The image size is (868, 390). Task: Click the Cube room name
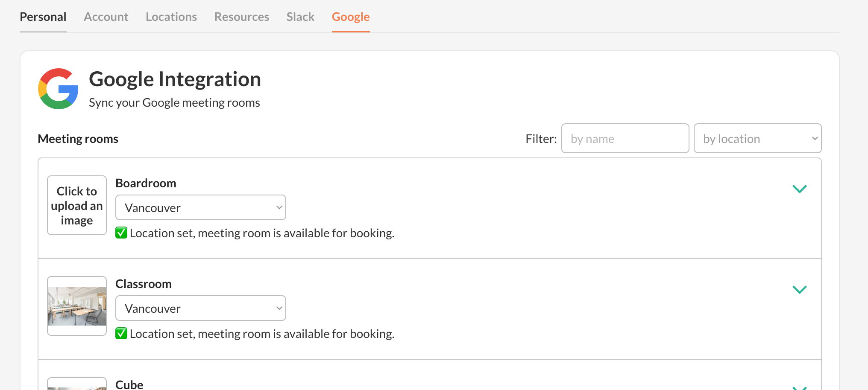point(129,384)
